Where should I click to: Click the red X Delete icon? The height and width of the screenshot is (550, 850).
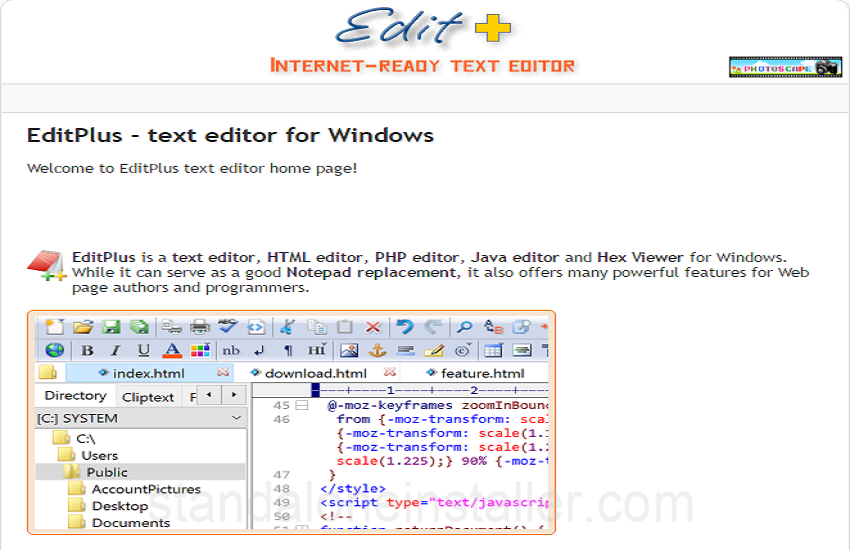coord(373,327)
